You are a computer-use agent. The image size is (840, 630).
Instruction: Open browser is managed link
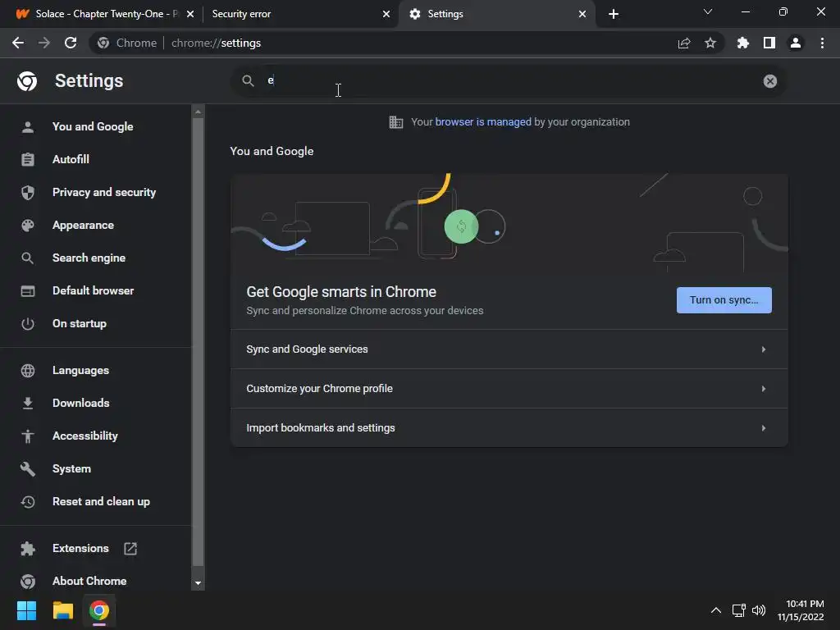click(x=483, y=122)
